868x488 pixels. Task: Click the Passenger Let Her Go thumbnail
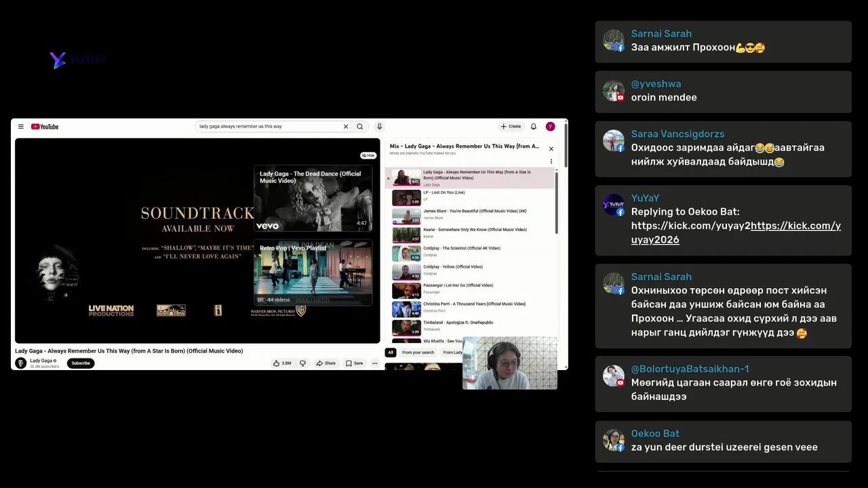pos(406,290)
